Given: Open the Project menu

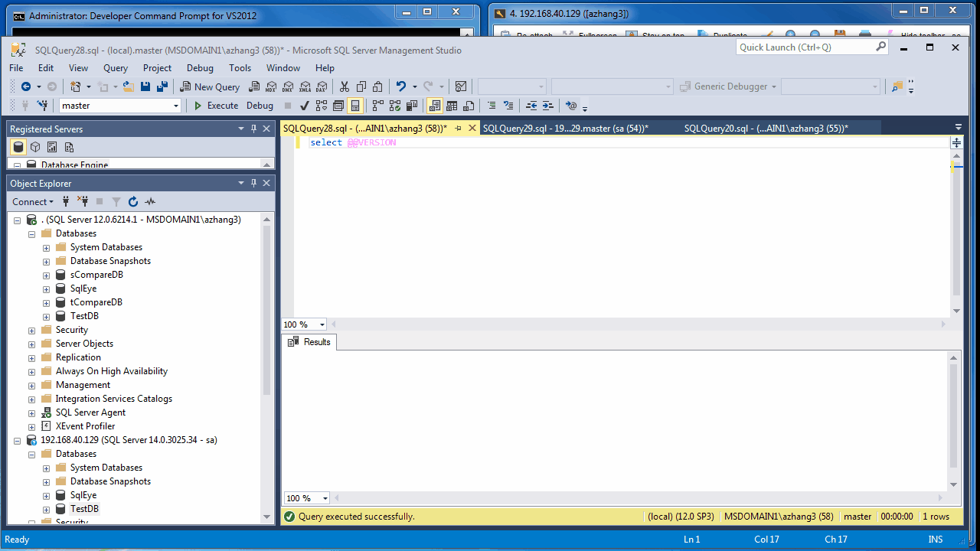Looking at the screenshot, I should 158,68.
